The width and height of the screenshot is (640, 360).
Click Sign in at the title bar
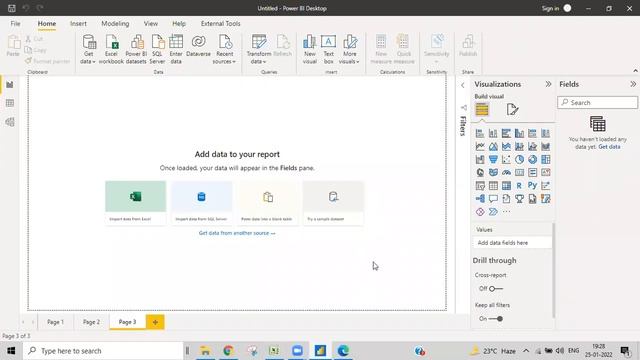pos(550,8)
